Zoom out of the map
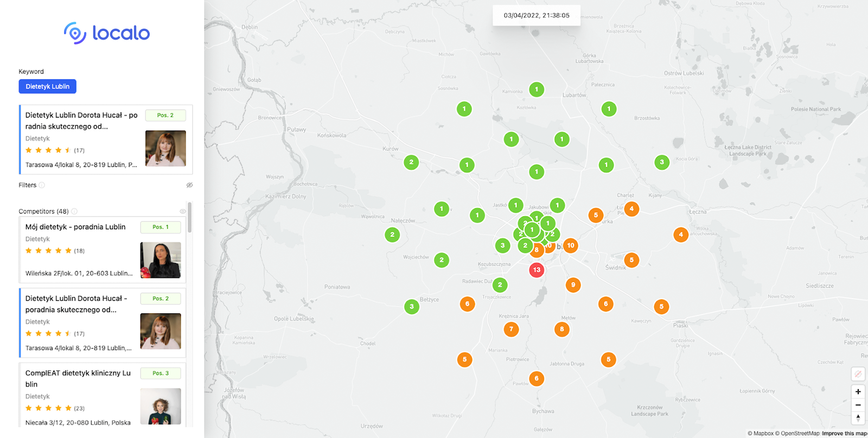The width and height of the screenshot is (868, 438). [x=858, y=405]
